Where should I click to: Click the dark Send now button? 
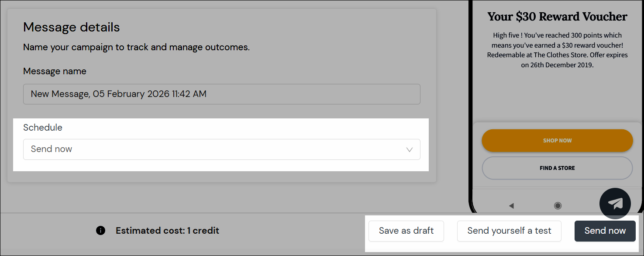tap(605, 231)
